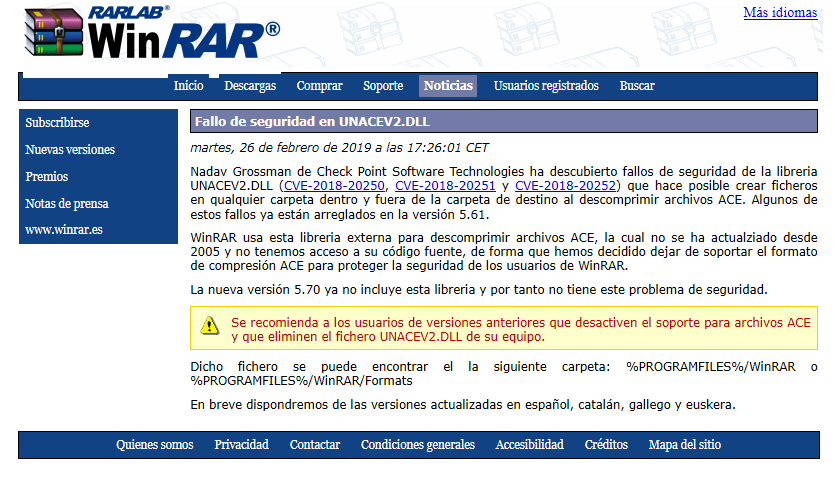This screenshot has width=835, height=481.
Task: Select Soporte in the navigation bar
Action: point(383,86)
